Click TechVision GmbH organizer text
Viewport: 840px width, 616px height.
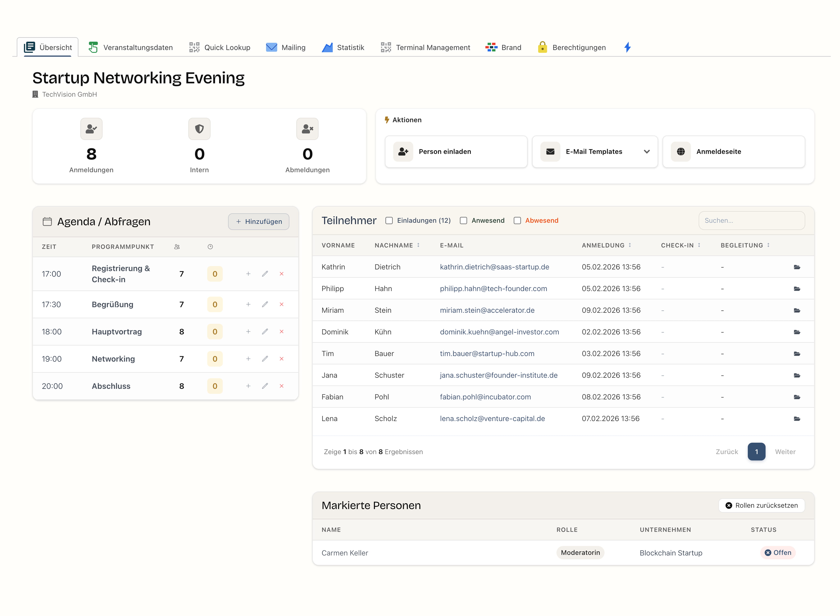[x=69, y=94]
